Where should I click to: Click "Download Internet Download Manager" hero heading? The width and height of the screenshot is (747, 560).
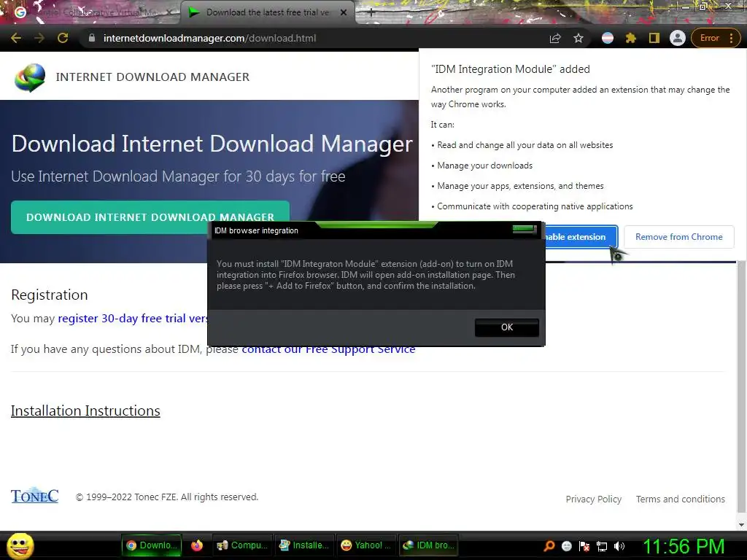coord(212,144)
